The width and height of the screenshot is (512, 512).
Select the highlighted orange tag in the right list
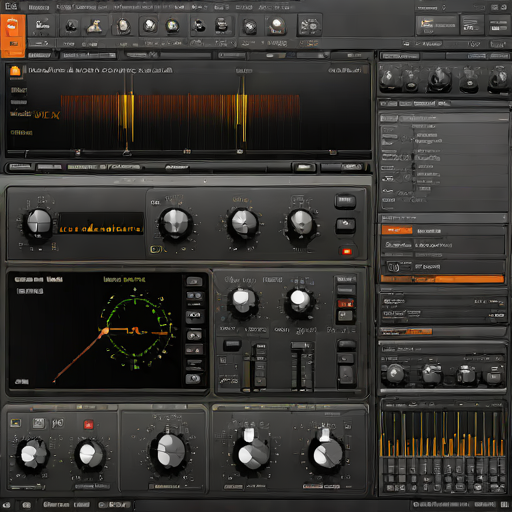[x=397, y=230]
